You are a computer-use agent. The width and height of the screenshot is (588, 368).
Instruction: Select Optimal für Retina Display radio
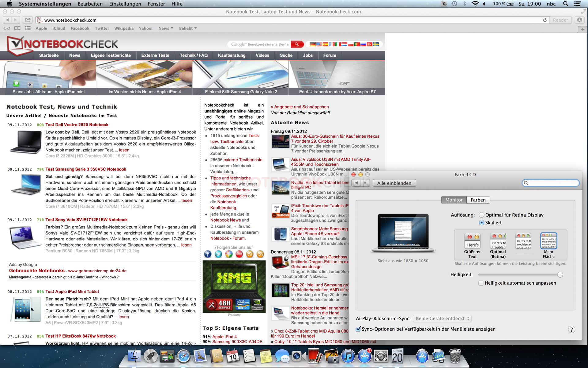[482, 215]
